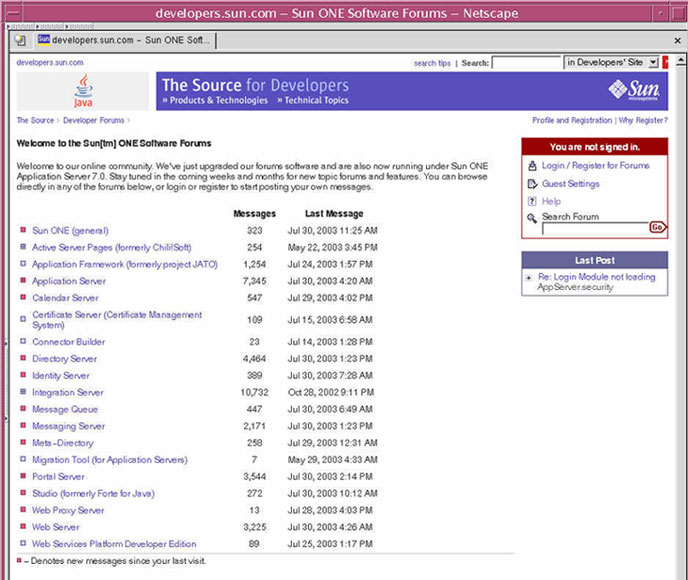Screen dimensions: 688x580
Task: Open the Application Server forum
Action: point(69,281)
